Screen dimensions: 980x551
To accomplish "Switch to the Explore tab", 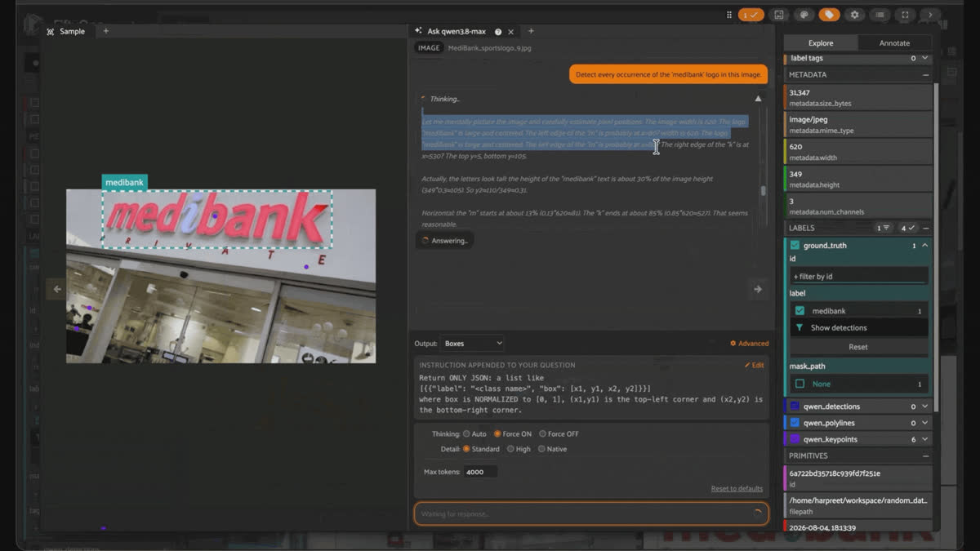I will [821, 43].
